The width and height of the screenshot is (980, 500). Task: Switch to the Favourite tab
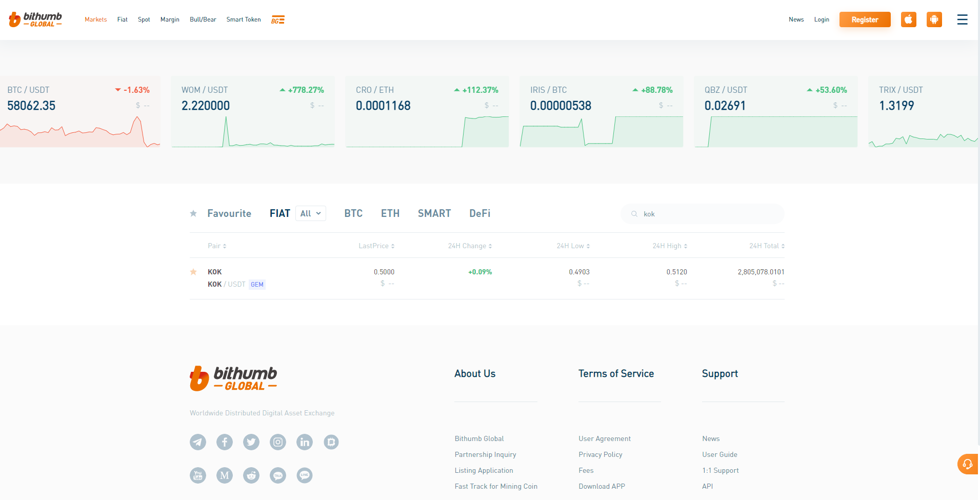[x=229, y=213]
